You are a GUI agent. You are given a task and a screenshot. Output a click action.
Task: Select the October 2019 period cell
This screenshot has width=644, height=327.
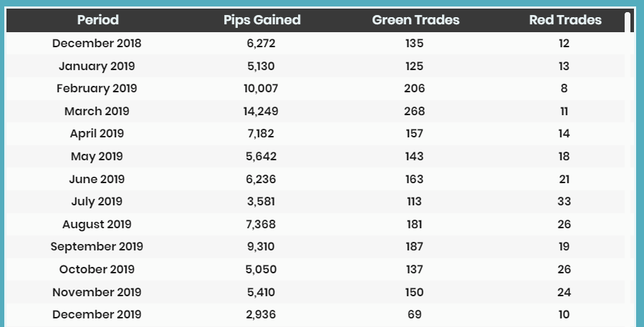[x=97, y=270]
